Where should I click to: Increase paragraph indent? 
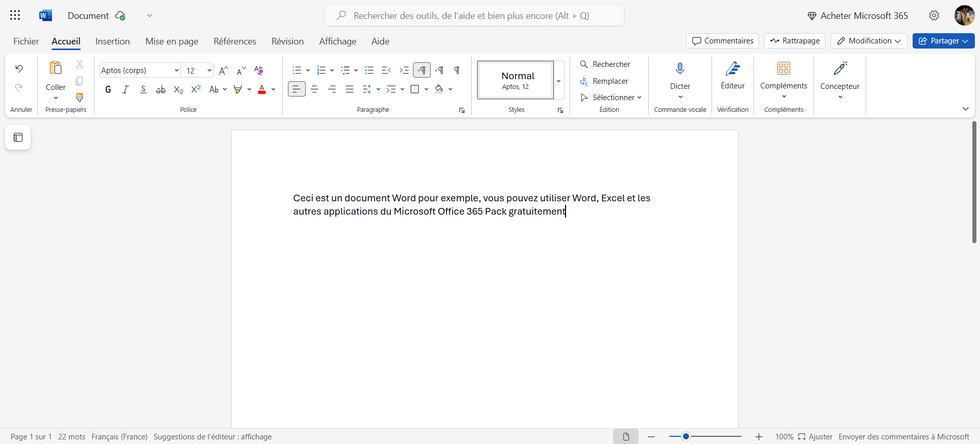click(x=404, y=70)
